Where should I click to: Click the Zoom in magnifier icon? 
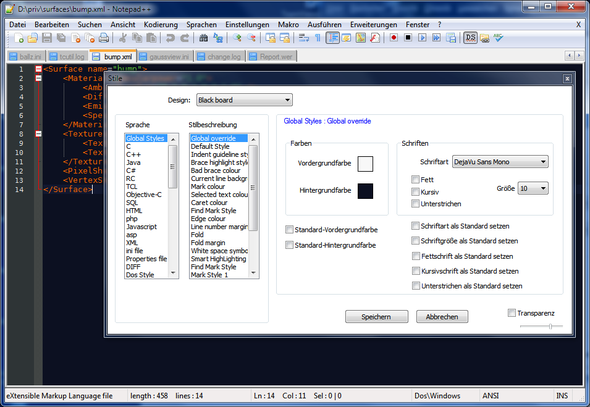[237, 38]
